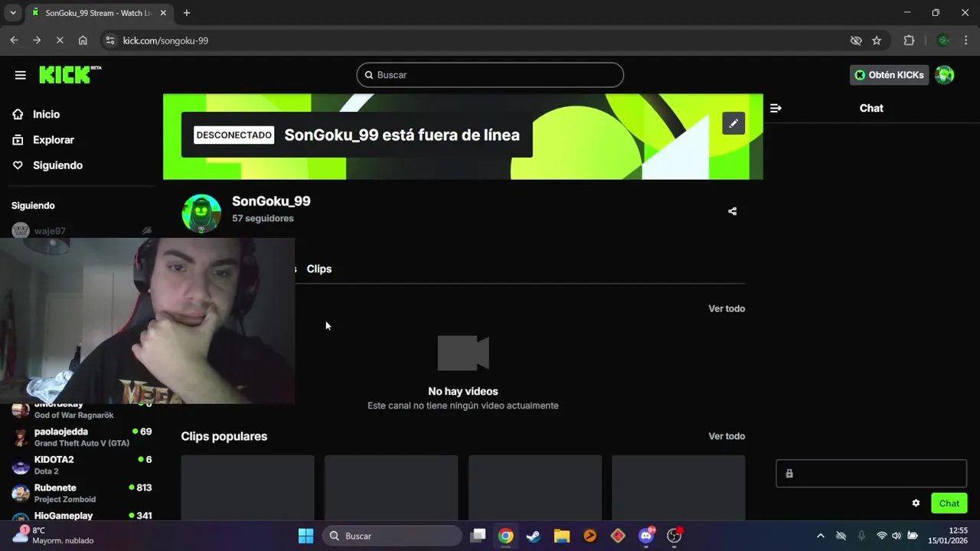The width and height of the screenshot is (980, 551).
Task: Click Ver todo for Clips populares
Action: click(727, 436)
